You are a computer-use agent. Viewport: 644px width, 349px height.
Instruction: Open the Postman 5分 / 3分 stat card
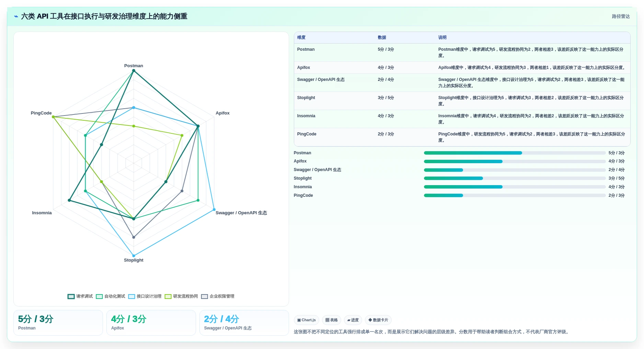58,323
